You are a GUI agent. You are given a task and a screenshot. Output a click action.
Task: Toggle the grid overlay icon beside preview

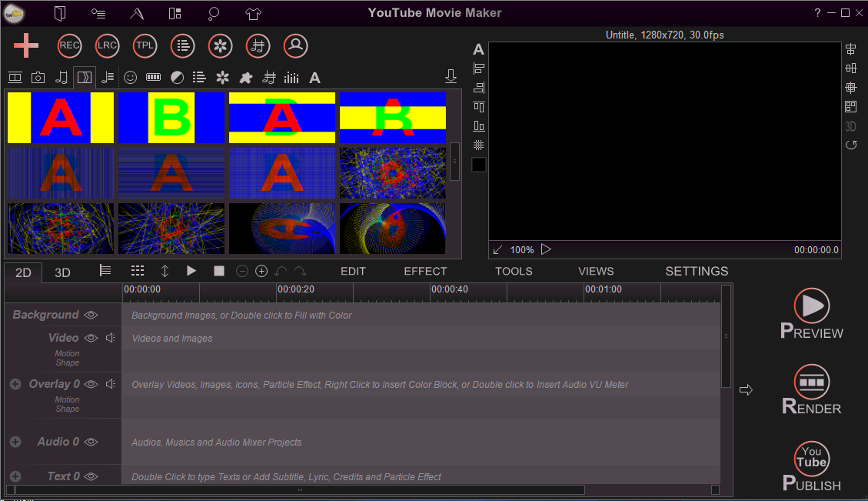479,145
